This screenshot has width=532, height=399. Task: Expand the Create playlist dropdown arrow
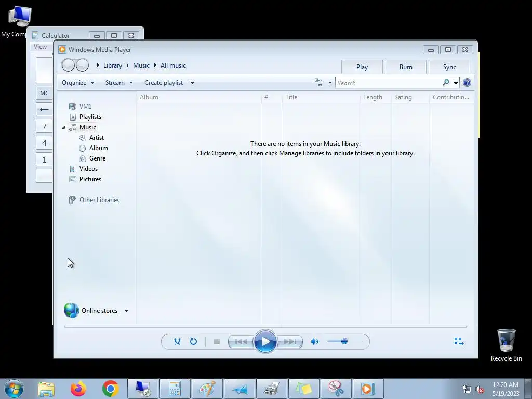192,83
